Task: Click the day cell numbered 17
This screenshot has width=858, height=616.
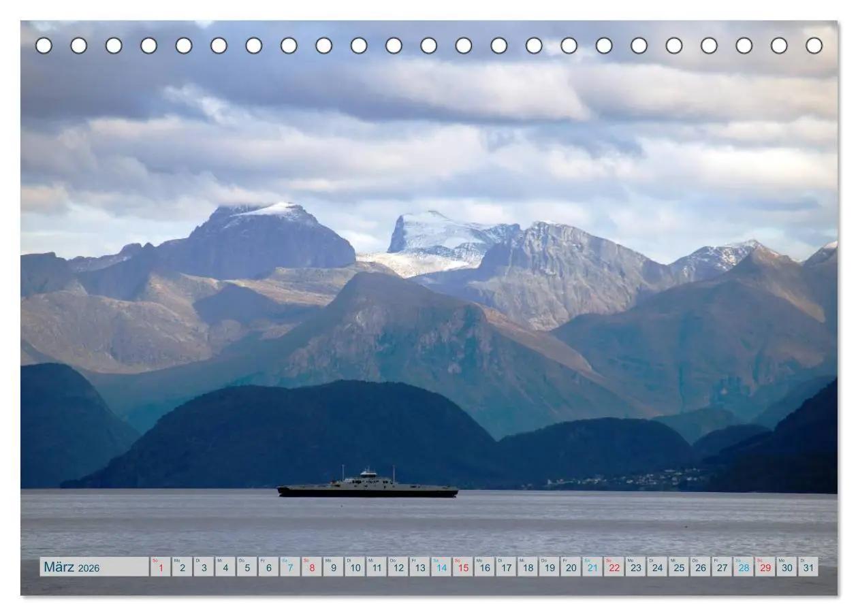Action: click(x=506, y=567)
